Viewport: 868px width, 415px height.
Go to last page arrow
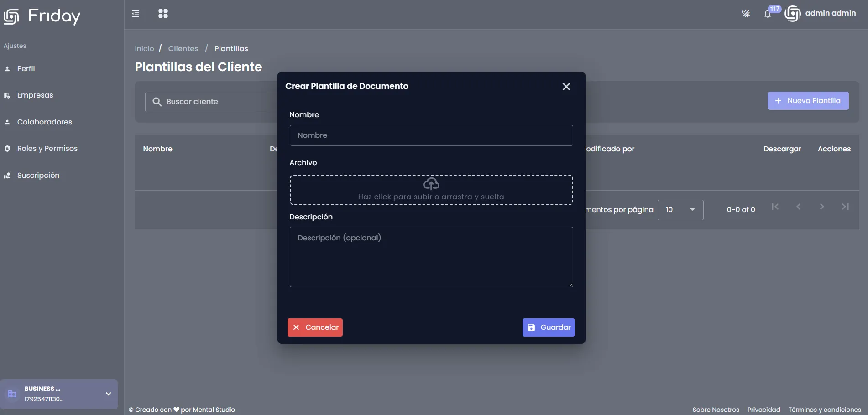845,207
